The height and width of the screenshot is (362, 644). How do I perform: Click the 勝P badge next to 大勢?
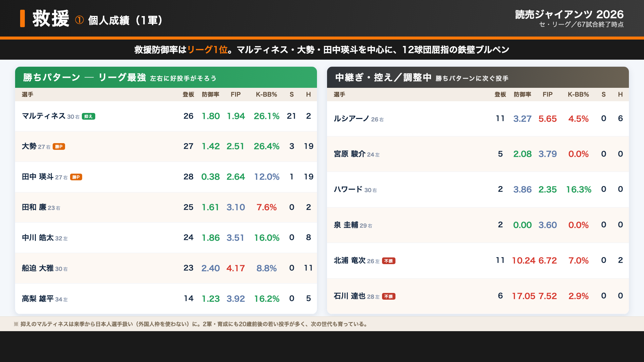59,147
